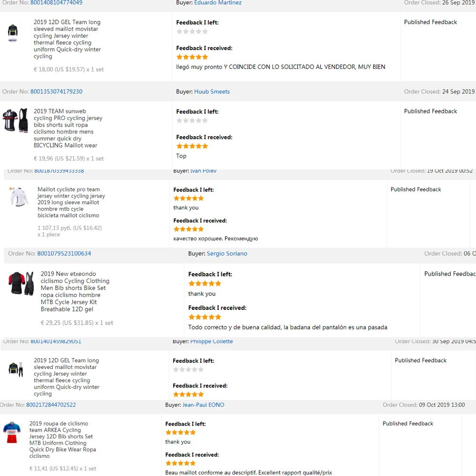This screenshot has width=476, height=476.
Task: Click product thumbnail in Philippe Collette's order
Action: click(16, 369)
